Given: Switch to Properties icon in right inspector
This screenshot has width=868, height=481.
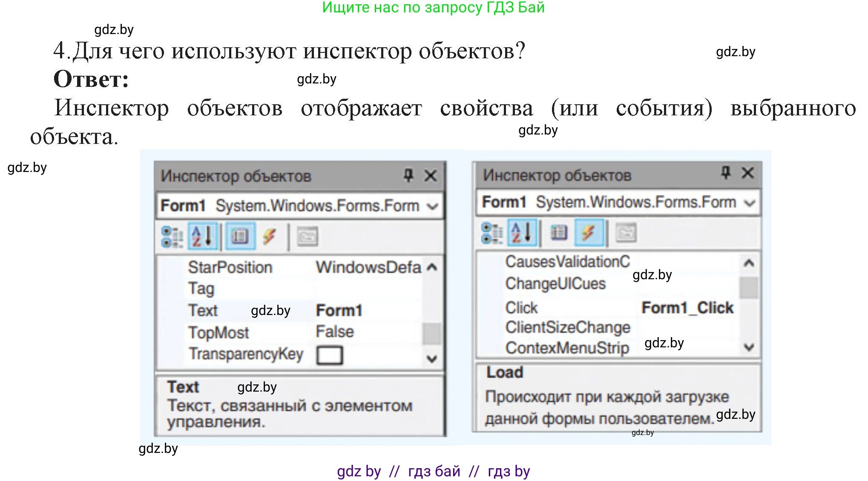Looking at the screenshot, I should [558, 233].
